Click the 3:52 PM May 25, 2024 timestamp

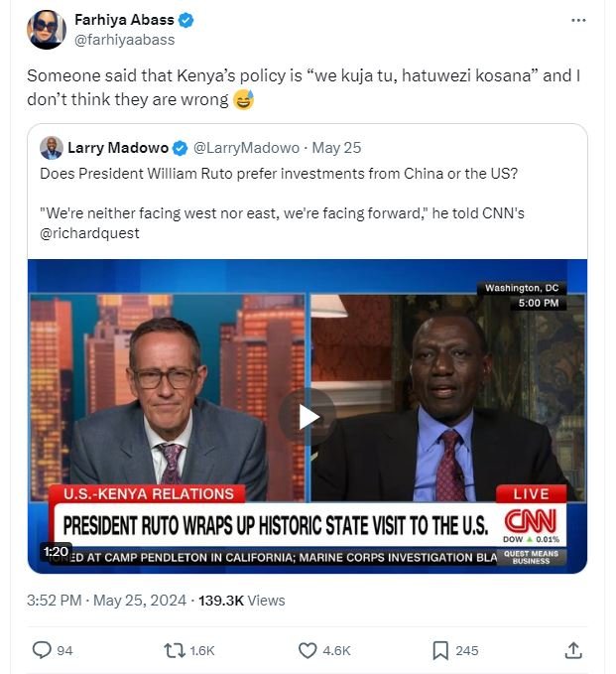(x=106, y=601)
